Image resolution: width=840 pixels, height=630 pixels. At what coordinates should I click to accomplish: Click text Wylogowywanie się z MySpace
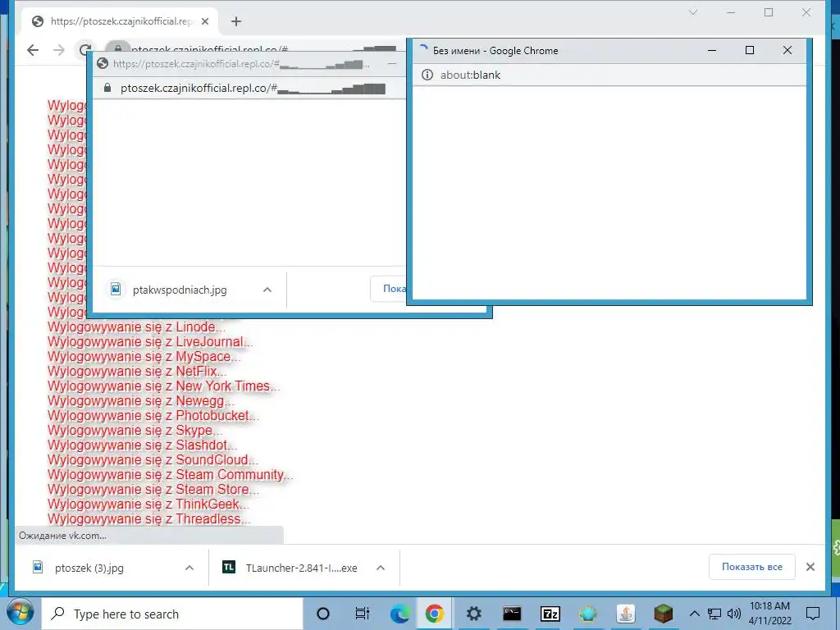[x=144, y=356]
